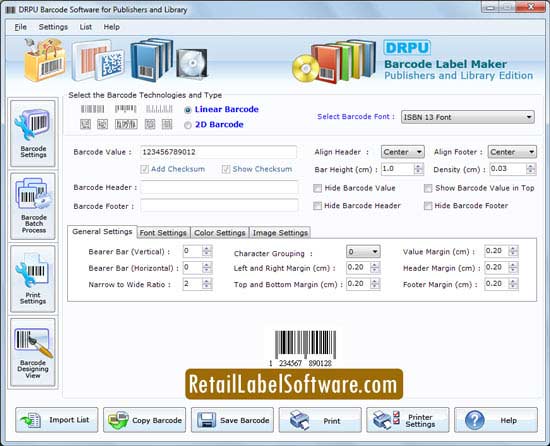This screenshot has height=446, width=550.
Task: Switch to the Font Settings tab
Action: coord(163,233)
